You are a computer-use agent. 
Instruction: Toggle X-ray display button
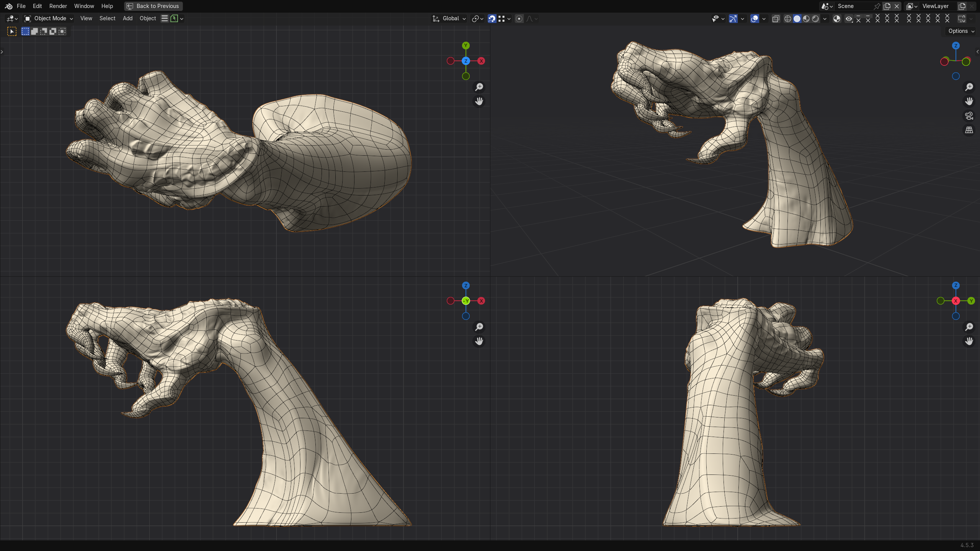tap(776, 19)
